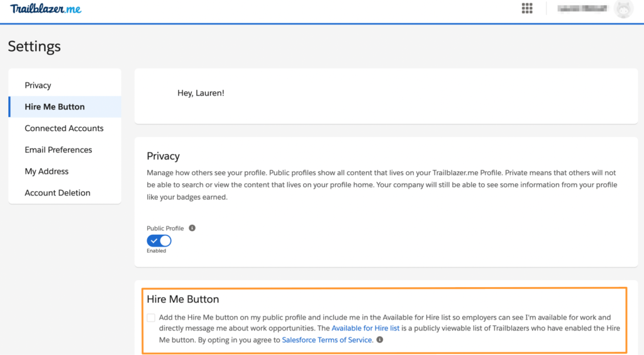Click info icon after Terms of Service
The height and width of the screenshot is (355, 644).
[x=380, y=340]
